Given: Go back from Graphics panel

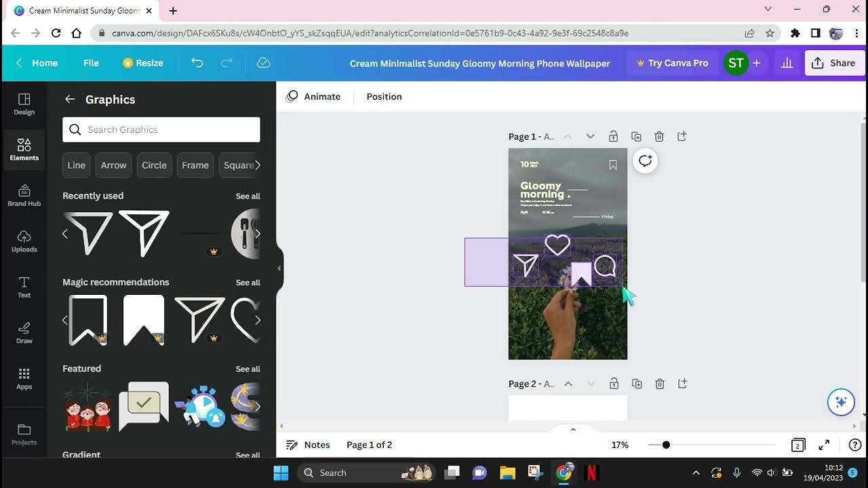Looking at the screenshot, I should pyautogui.click(x=70, y=99).
